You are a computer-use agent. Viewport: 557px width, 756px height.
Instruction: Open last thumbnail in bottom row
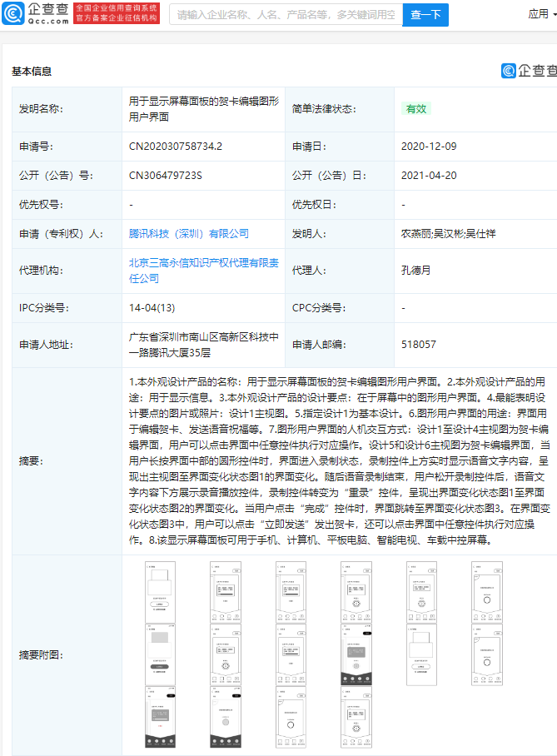356,718
